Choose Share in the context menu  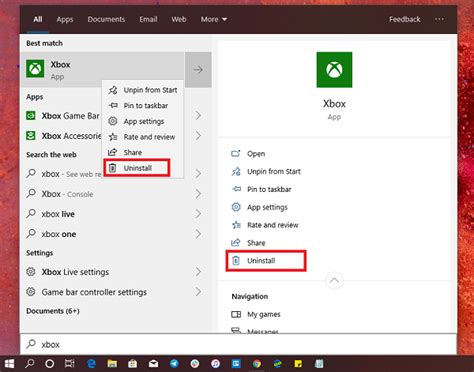[x=143, y=152]
